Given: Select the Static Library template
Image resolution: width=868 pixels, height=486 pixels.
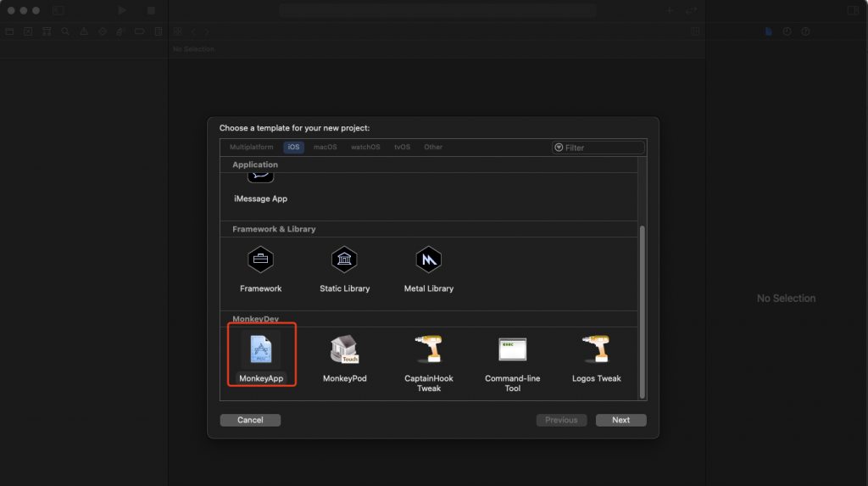Looking at the screenshot, I should tap(344, 270).
